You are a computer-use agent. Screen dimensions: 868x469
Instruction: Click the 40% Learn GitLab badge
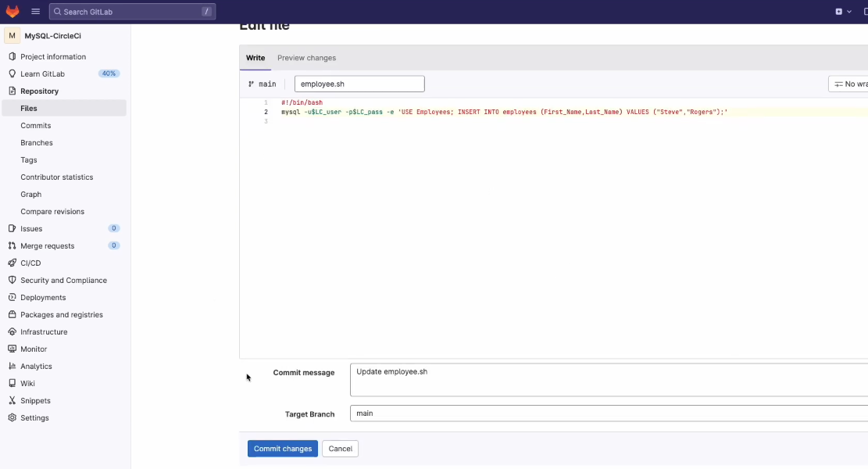tap(109, 73)
